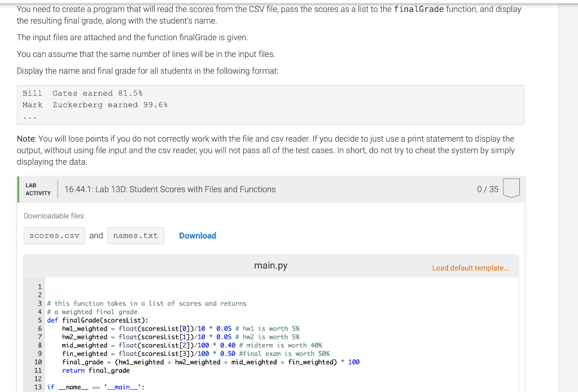This screenshot has width=578, height=392.
Task: Select the names.txt downloadable file chip
Action: (x=135, y=236)
